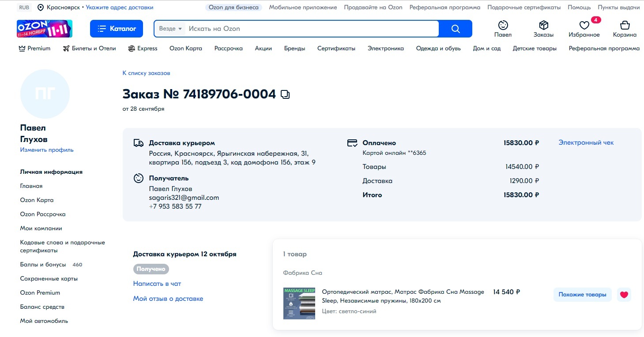Click mattress product thumbnail
644x337 pixels.
(299, 303)
